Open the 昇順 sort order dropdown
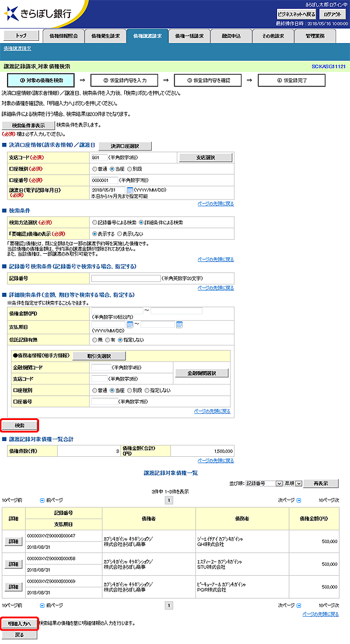The height and width of the screenshot is (644, 350). [293, 484]
